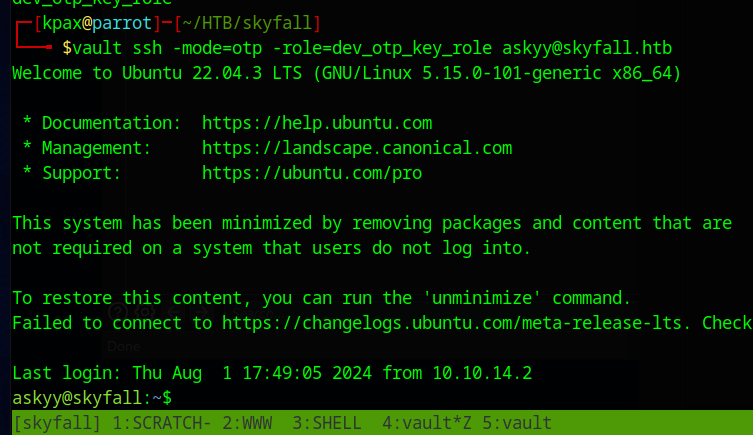Screen dimensions: 753x435
Task: Open the landscape.canonical.com management link
Action: [357, 148]
